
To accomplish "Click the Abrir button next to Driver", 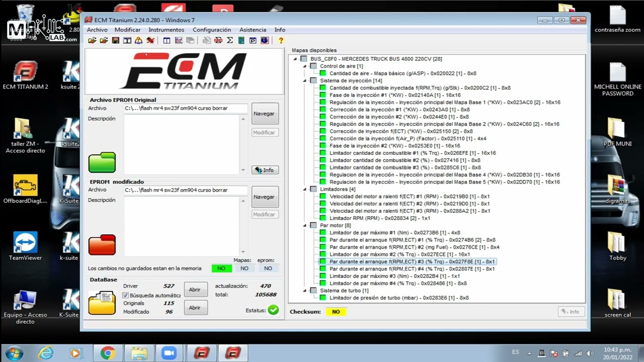I will coord(195,290).
